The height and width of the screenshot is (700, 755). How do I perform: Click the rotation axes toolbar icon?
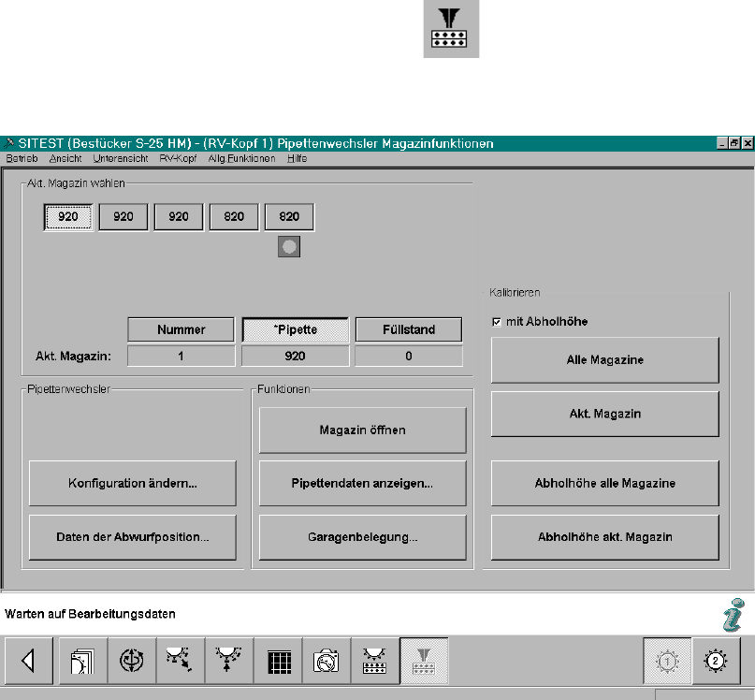click(x=132, y=661)
